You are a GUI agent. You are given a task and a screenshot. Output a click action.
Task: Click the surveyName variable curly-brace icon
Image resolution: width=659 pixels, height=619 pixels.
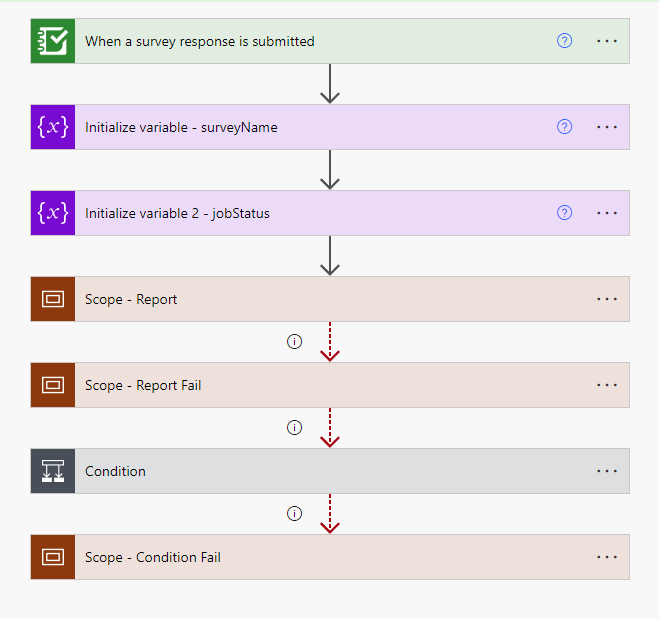pyautogui.click(x=52, y=127)
